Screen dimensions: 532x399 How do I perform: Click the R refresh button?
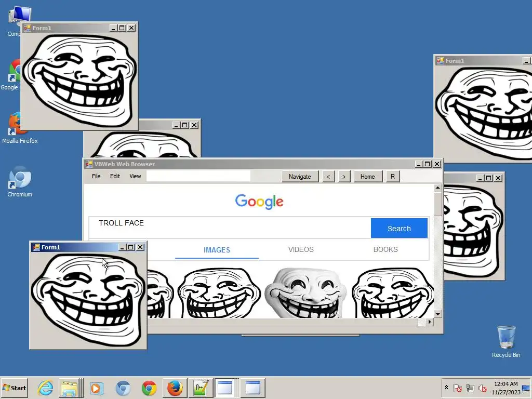click(x=393, y=177)
